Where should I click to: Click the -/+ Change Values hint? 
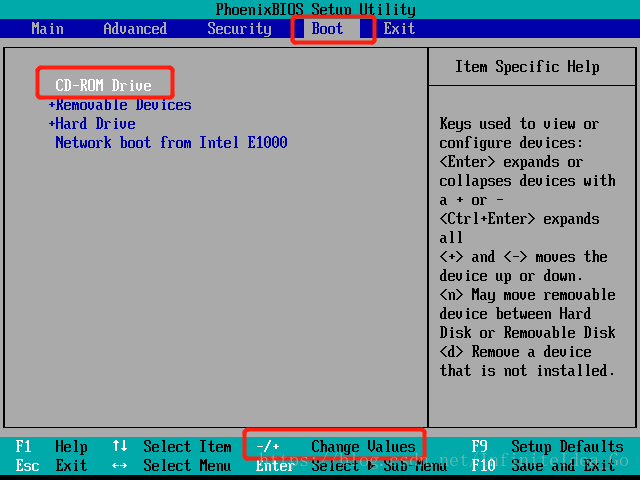(336, 447)
